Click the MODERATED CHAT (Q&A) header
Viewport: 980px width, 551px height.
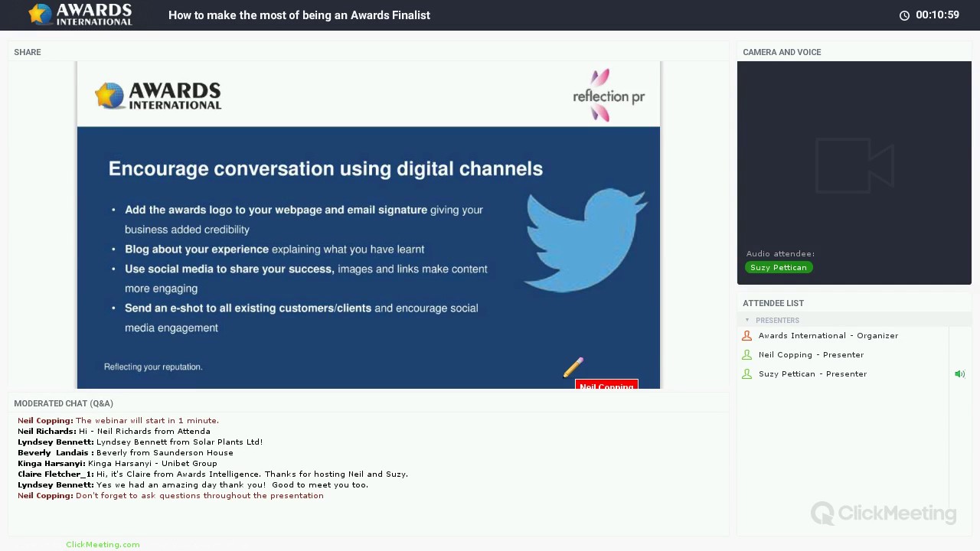64,403
